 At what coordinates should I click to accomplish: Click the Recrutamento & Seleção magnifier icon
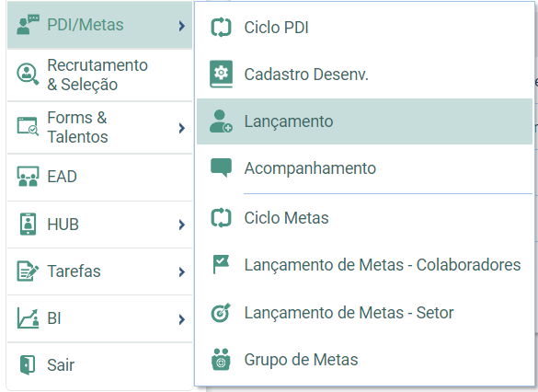point(28,74)
